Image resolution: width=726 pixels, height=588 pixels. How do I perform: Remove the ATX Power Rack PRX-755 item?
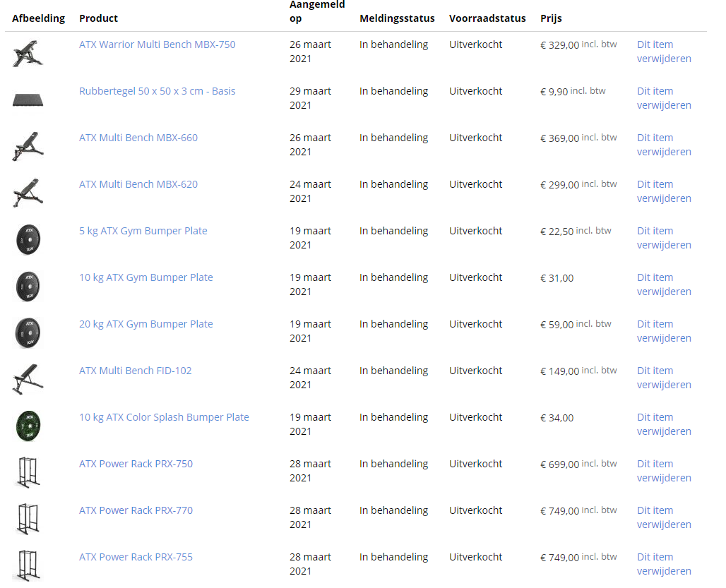point(663,564)
